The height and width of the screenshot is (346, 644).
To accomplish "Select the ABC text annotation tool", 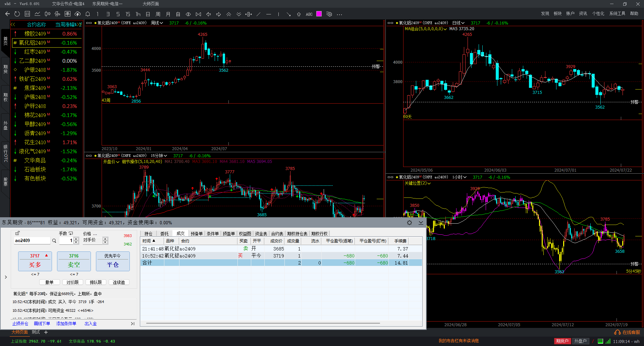I will click(x=309, y=14).
